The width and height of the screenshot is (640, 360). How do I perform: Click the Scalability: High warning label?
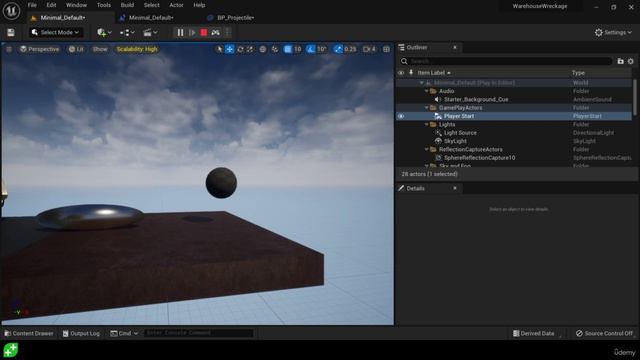[x=137, y=49]
